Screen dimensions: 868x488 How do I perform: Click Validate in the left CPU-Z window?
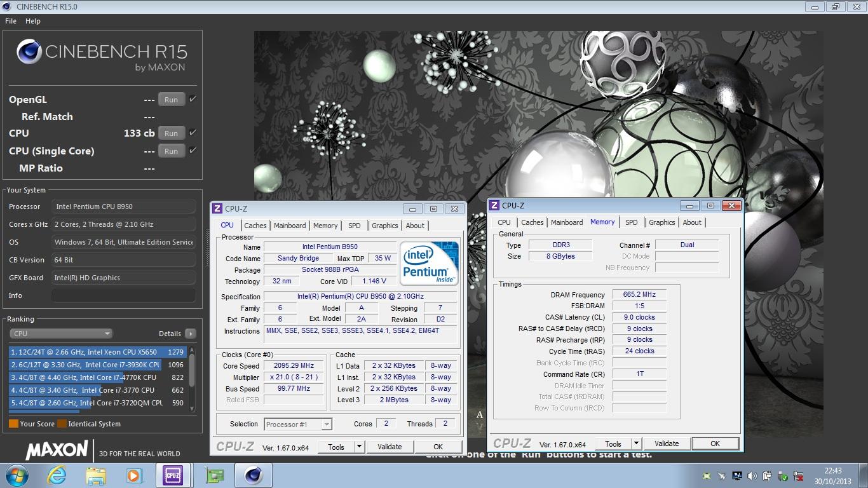[390, 447]
